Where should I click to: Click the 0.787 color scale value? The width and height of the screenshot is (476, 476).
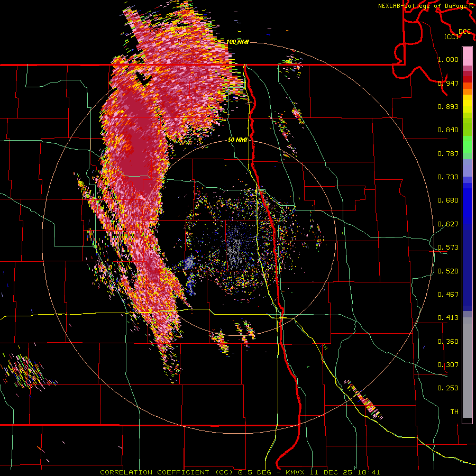[448, 153]
